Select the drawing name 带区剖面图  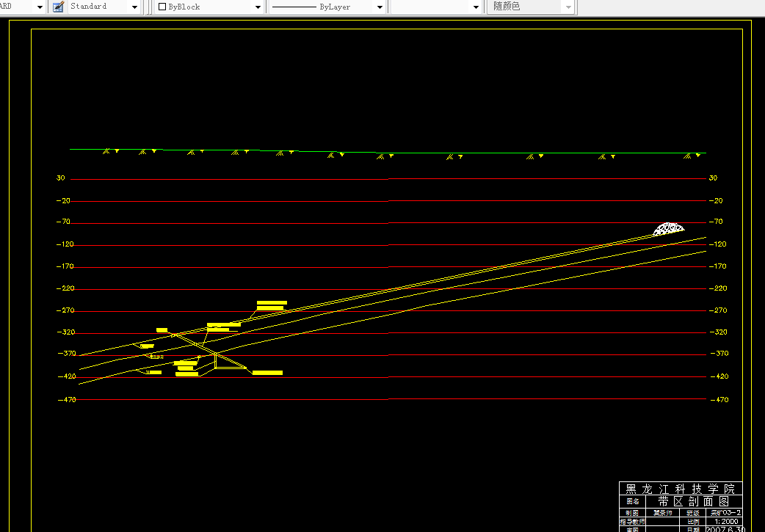[x=693, y=501]
